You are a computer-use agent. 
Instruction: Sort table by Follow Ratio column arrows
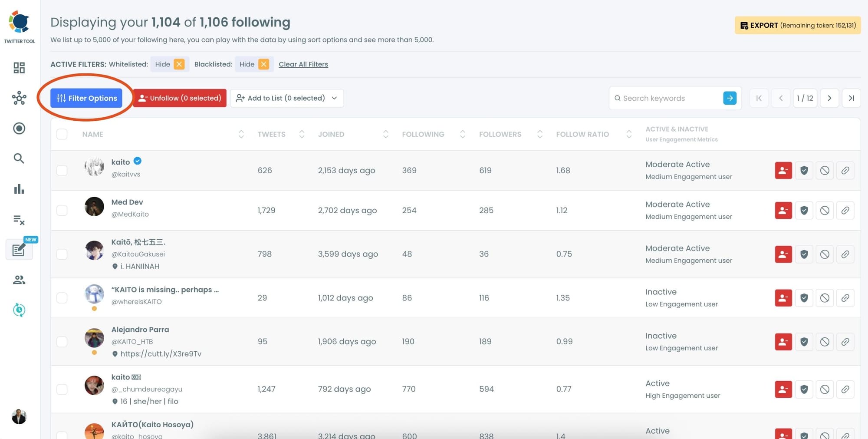[x=629, y=134]
